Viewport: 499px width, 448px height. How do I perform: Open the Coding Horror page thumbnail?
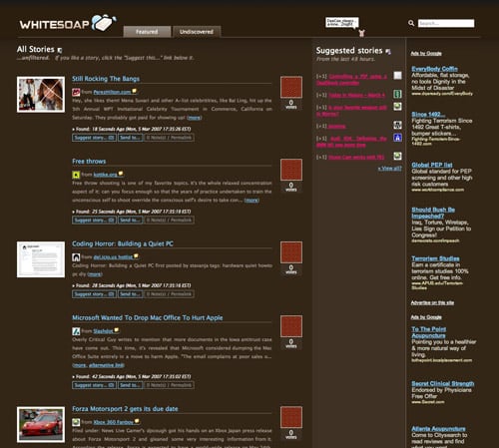click(41, 259)
